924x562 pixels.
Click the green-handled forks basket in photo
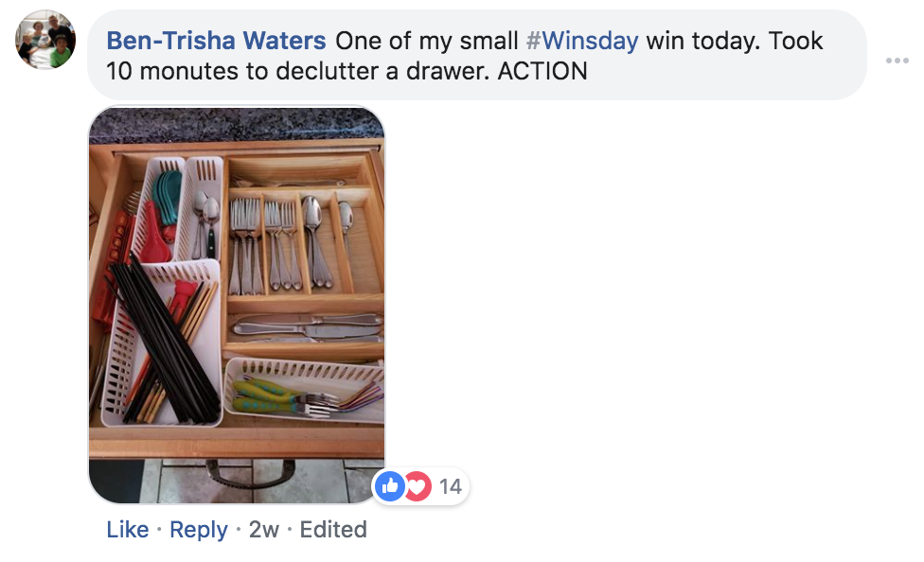[x=305, y=391]
